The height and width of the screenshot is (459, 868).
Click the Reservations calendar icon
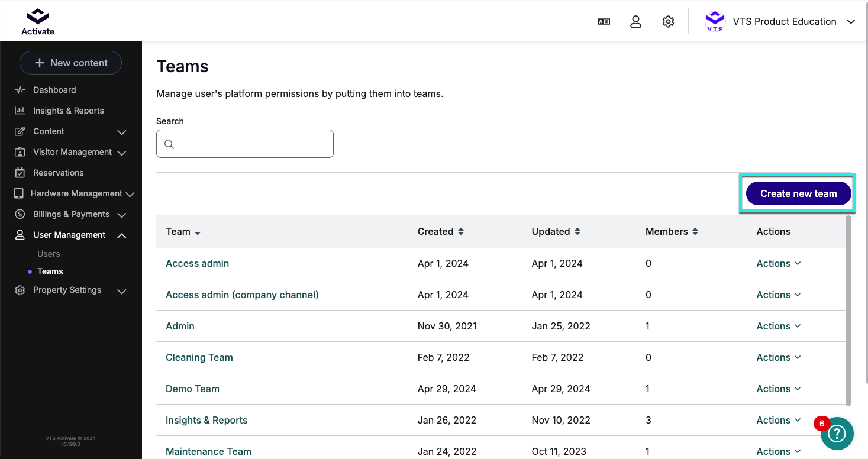click(20, 173)
